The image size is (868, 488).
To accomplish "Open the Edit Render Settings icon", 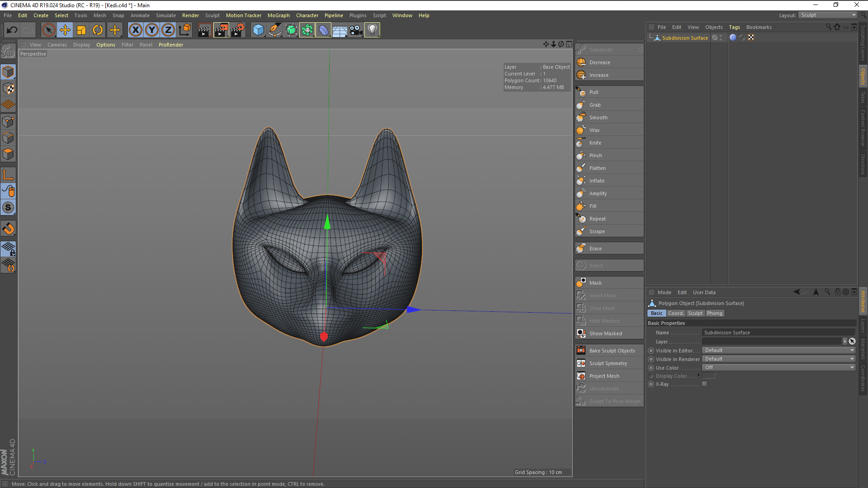I will pyautogui.click(x=237, y=30).
